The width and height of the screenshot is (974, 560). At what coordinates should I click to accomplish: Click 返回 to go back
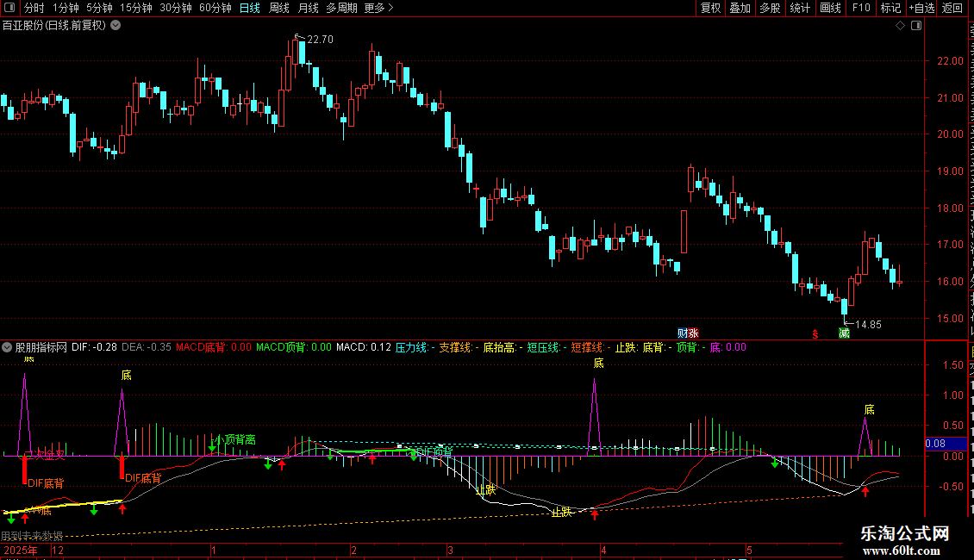tap(952, 8)
